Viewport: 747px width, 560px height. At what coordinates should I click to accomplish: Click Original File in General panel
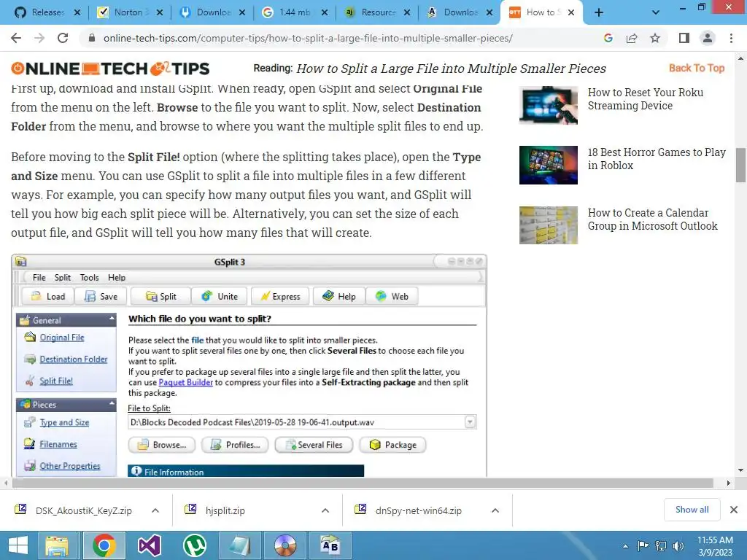tap(62, 337)
